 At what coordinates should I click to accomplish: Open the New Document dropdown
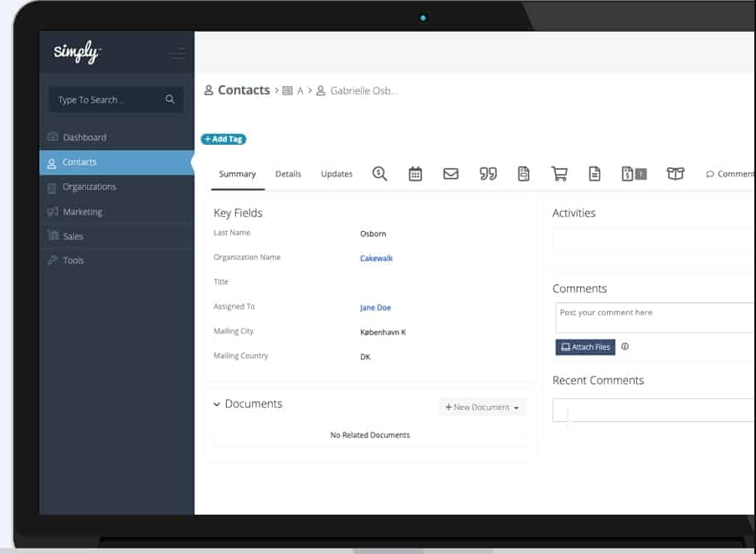point(482,408)
